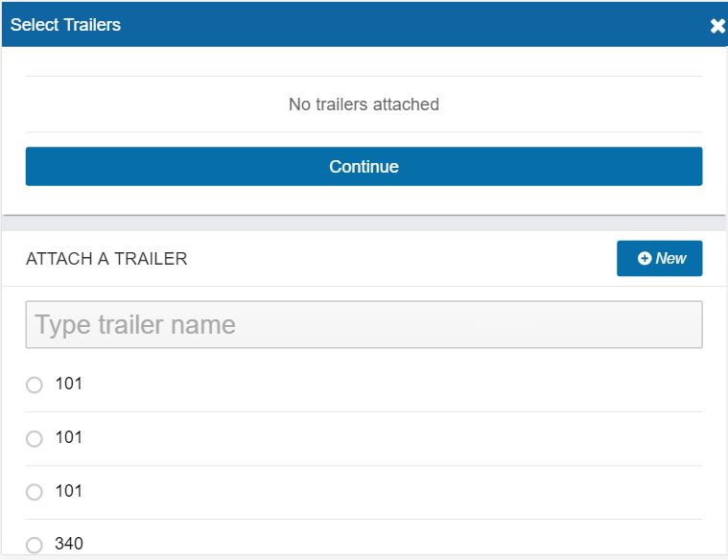Click the Select Trailers title text
This screenshot has width=728, height=560.
65,25
